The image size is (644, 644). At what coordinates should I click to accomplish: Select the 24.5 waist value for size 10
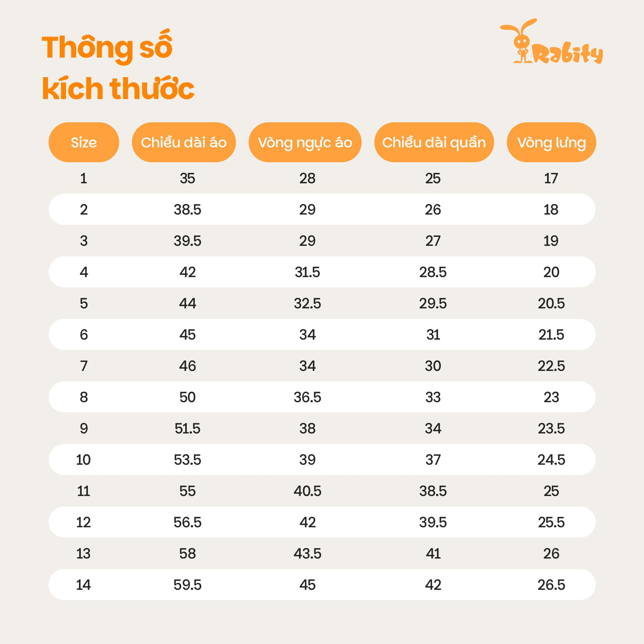551,460
